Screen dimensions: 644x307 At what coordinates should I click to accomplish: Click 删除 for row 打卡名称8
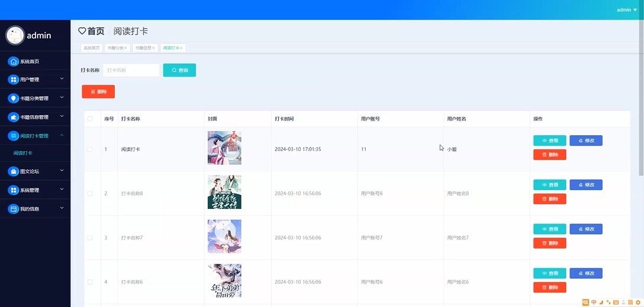pos(549,199)
